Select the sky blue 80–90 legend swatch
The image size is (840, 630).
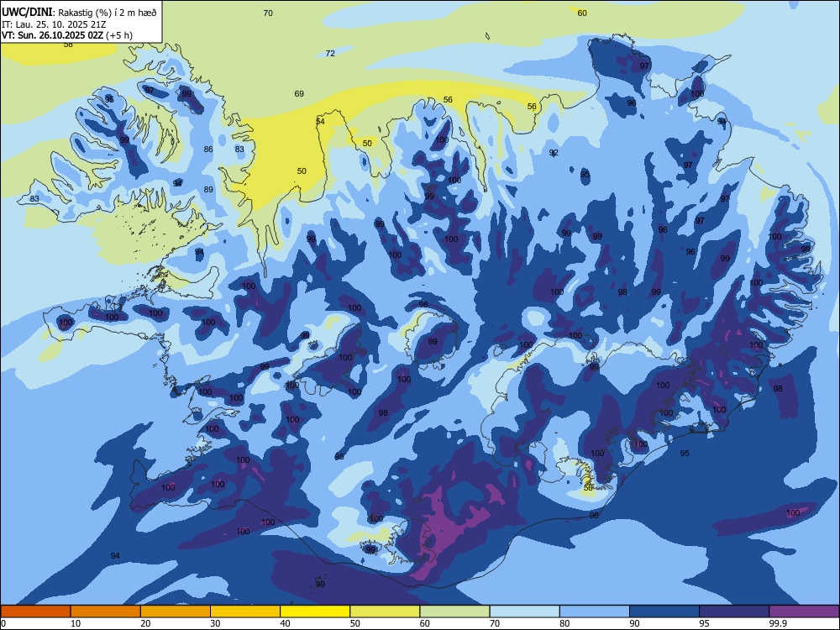594,612
